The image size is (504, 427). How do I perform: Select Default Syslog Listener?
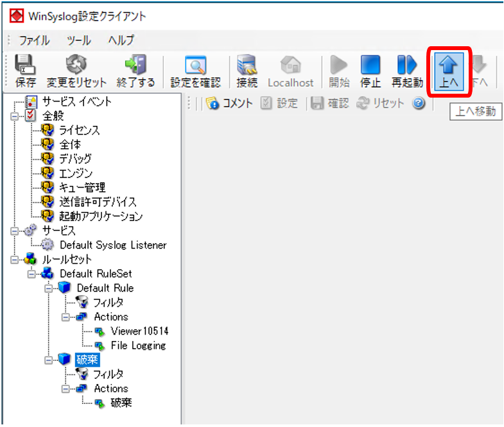tap(113, 245)
